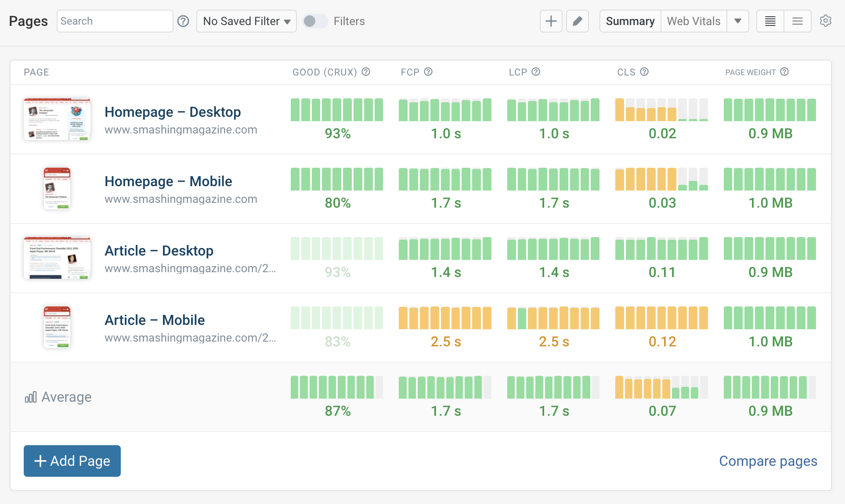Click the PAGE WEIGHT column help icon

point(785,72)
